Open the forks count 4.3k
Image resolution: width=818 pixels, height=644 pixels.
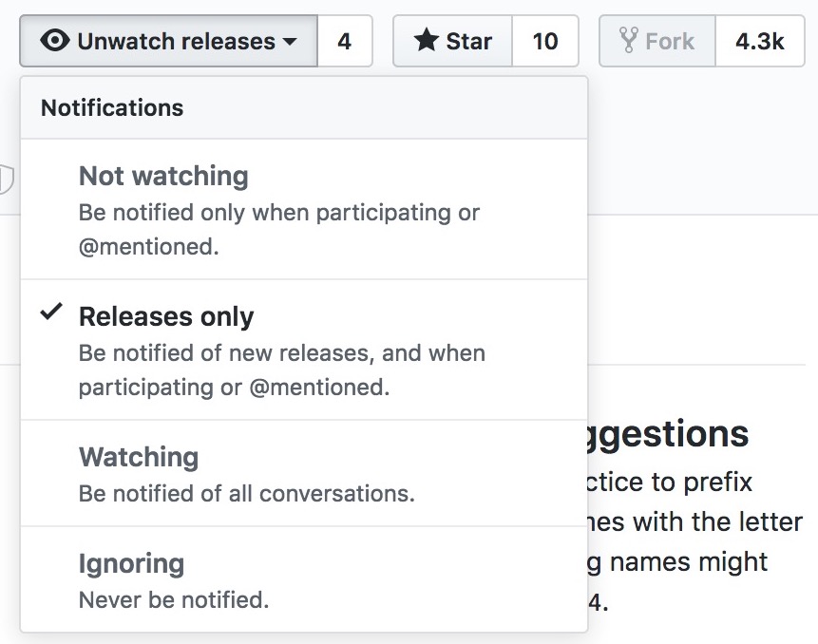760,41
